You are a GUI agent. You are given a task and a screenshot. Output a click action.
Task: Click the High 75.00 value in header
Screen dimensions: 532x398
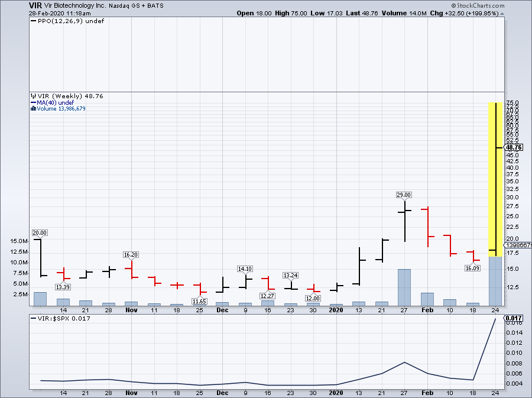[291, 13]
